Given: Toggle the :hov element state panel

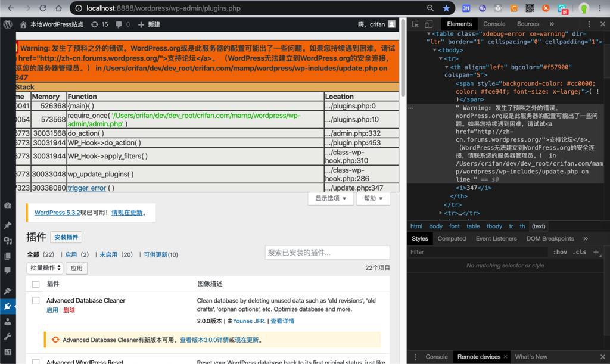Looking at the screenshot, I should pyautogui.click(x=560, y=252).
